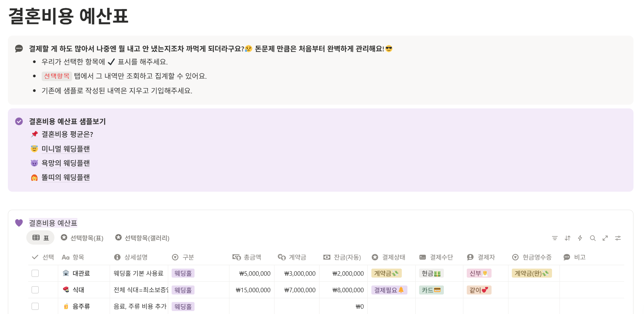
Task: Click the 카드 payment tag in 식대 row
Action: click(x=431, y=290)
